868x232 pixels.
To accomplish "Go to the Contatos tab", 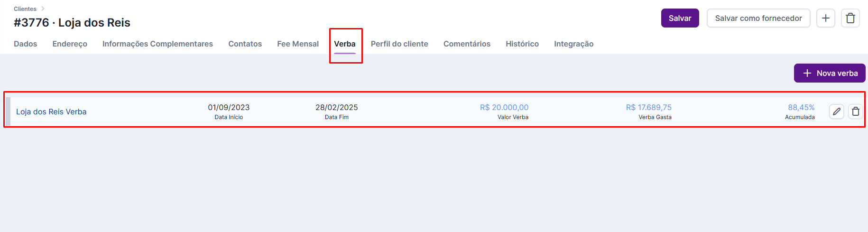I will coord(245,44).
